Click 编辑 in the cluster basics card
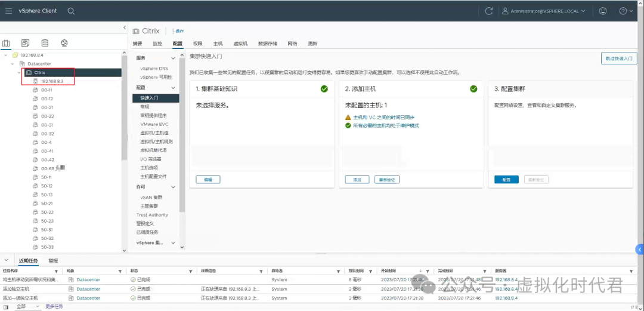This screenshot has height=311, width=644. pyautogui.click(x=208, y=179)
